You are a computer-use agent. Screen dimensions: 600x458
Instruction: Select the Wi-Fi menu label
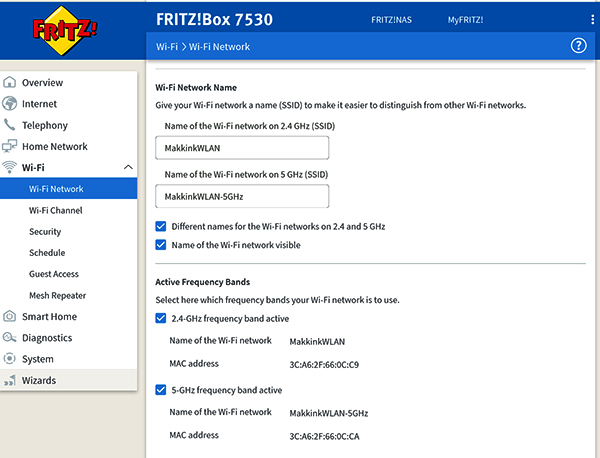(x=33, y=168)
